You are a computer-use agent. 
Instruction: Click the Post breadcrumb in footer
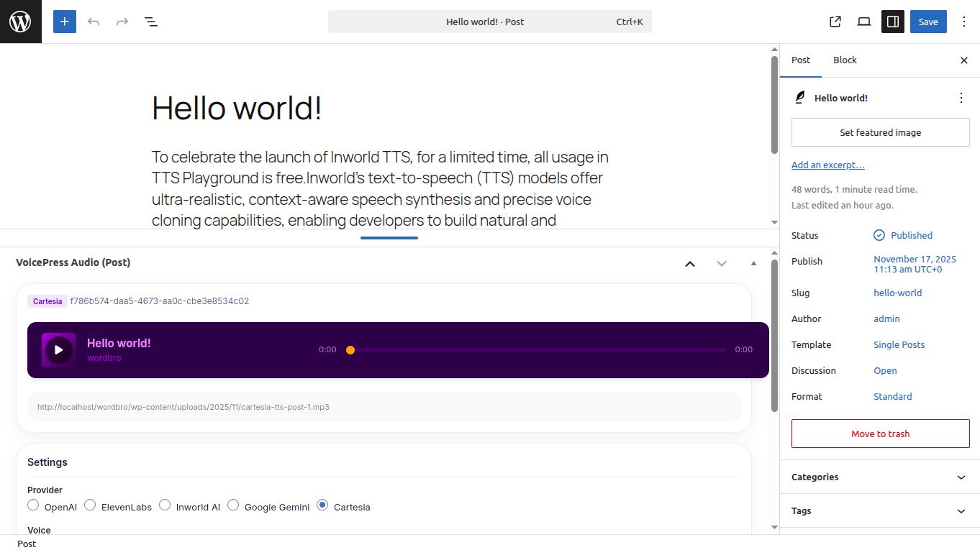[27, 544]
